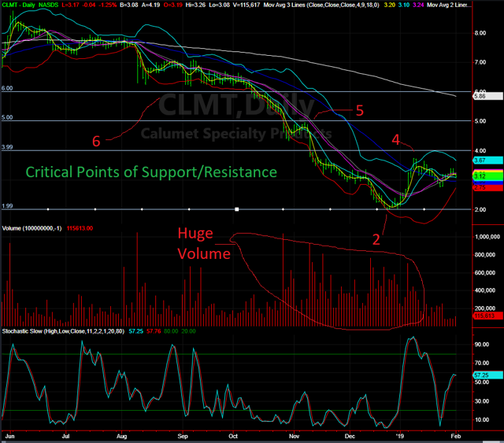Click the '19 year marker on date axis
Viewport: 504px width, 443px height.
tap(399, 436)
